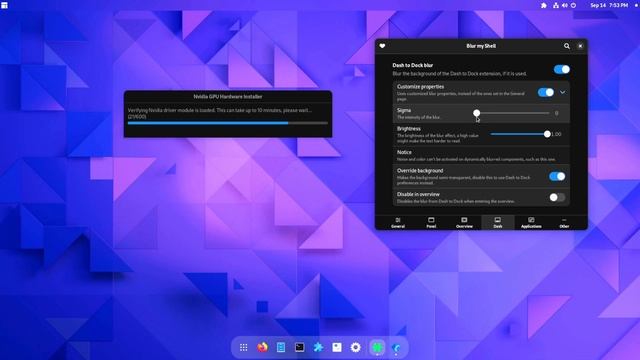Viewport: 640px width, 360px height.
Task: Open search in Blur my Shell window
Action: [567, 46]
